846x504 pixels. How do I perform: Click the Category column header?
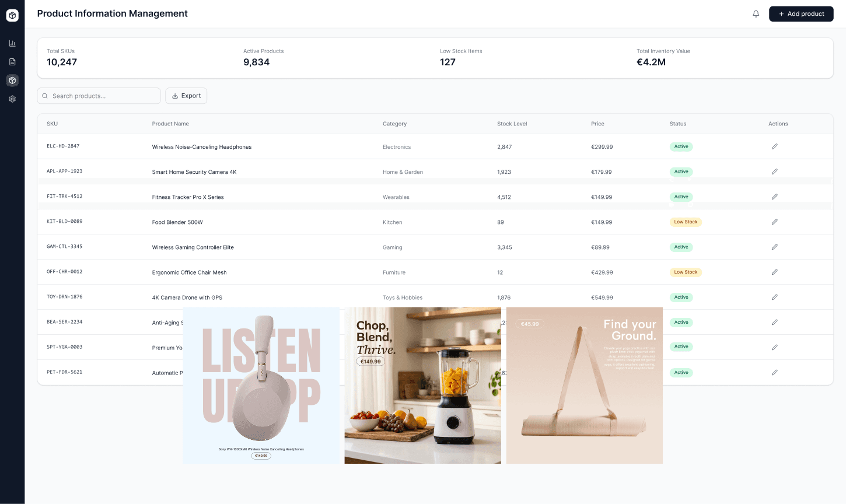point(395,124)
